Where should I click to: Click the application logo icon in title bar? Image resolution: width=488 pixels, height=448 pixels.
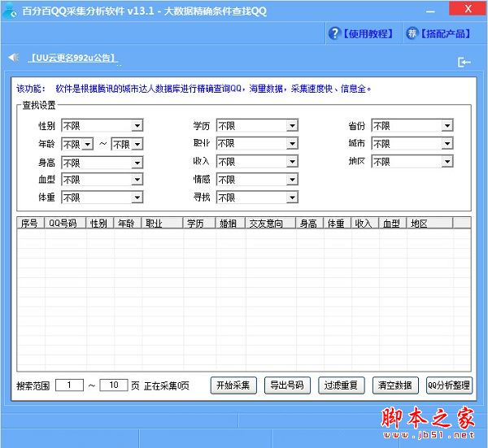[9, 10]
